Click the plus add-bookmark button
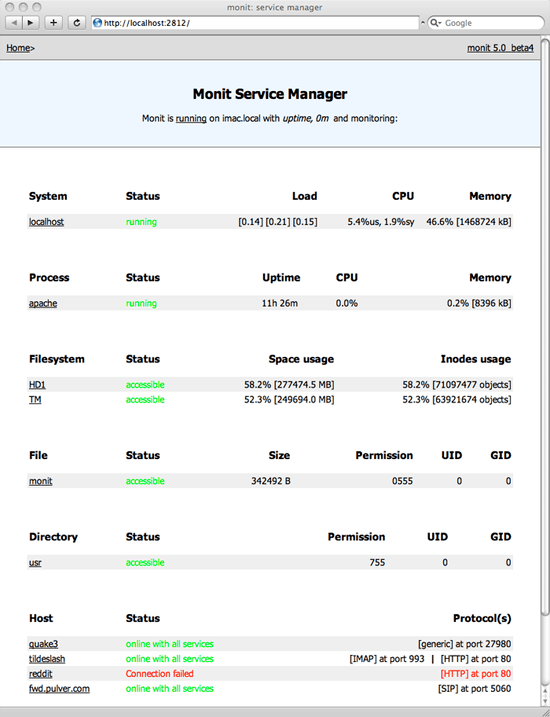The width and height of the screenshot is (550, 717). tap(53, 22)
